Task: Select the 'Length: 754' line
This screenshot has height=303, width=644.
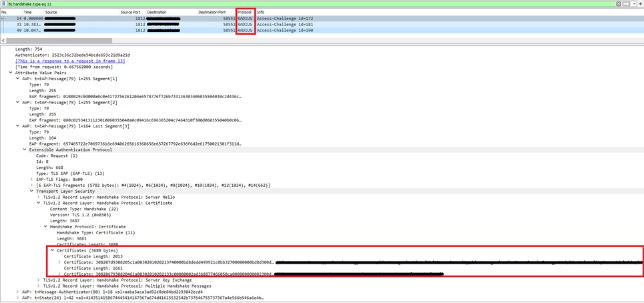Action: point(29,49)
